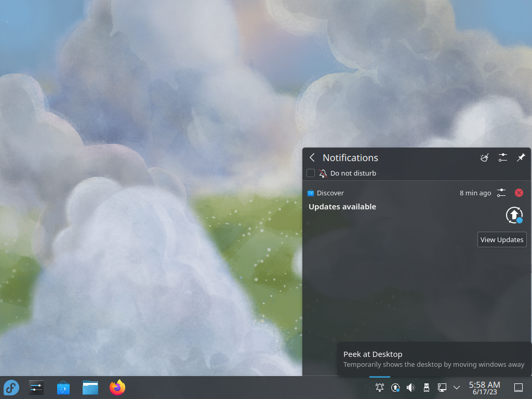Open the clock showing 5:58 AM
Screen dimensions: 532x399
point(485,388)
